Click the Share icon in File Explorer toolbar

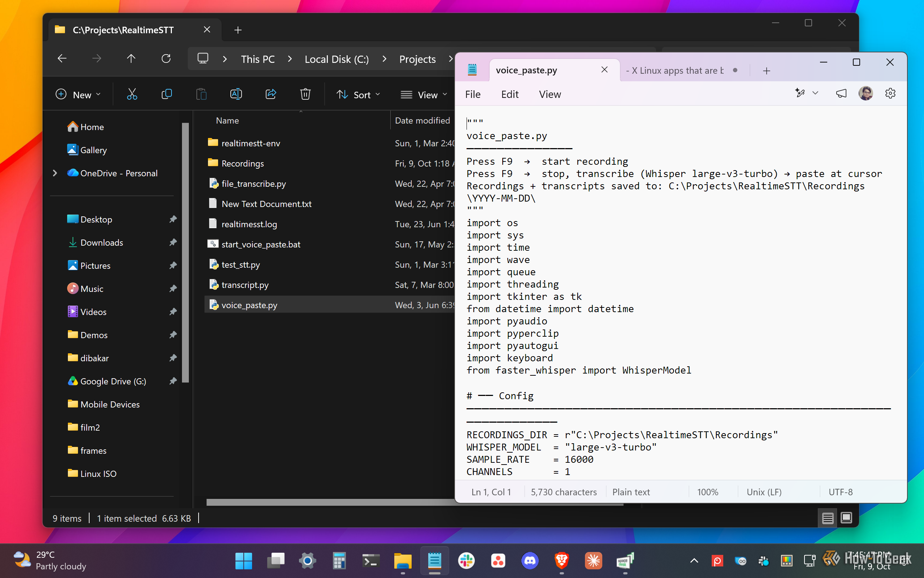(271, 94)
